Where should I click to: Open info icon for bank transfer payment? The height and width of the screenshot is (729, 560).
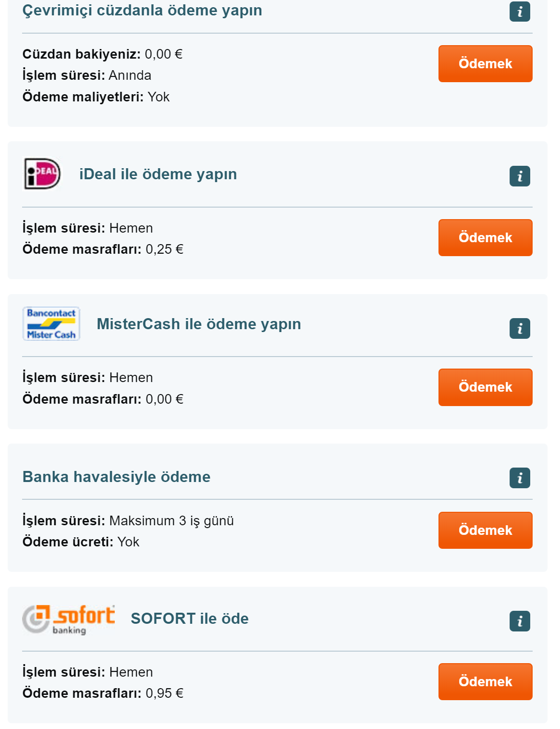click(520, 478)
